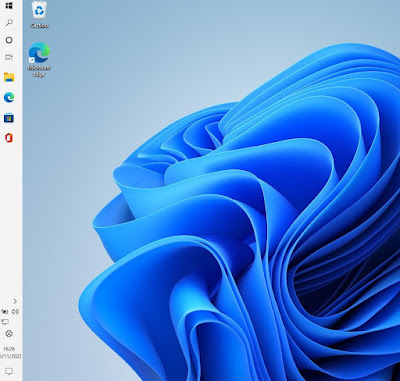Check battery status tray icon
The image size is (400, 381).
tap(5, 312)
